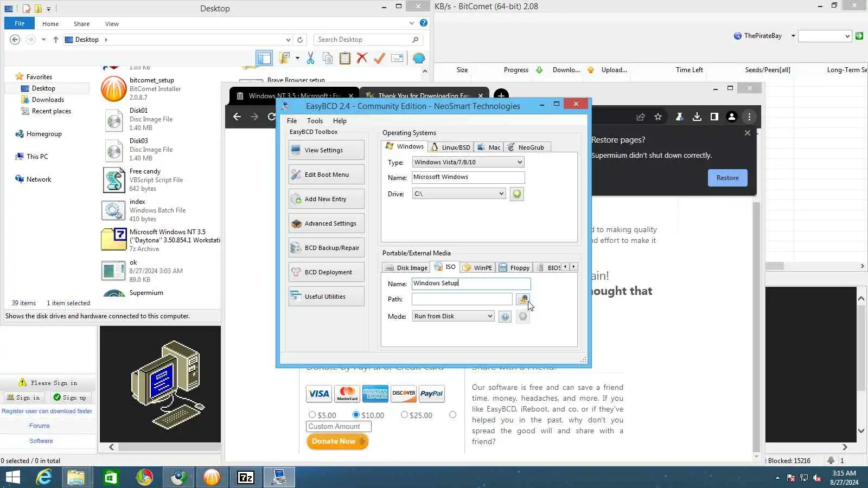Click Restore in the Restore pages prompt
The image size is (868, 488).
pyautogui.click(x=727, y=178)
